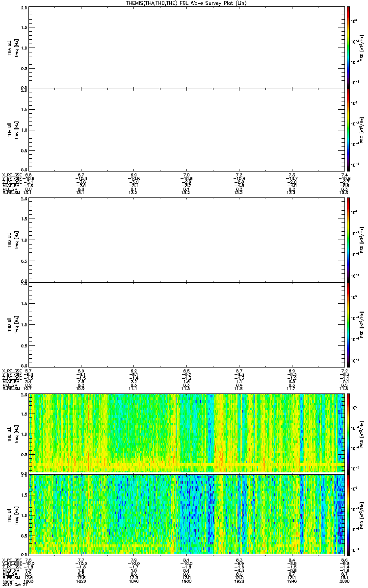Click X_RE_GSE row label under THE panels
The width and height of the screenshot is (368, 588).
[x=12, y=560]
